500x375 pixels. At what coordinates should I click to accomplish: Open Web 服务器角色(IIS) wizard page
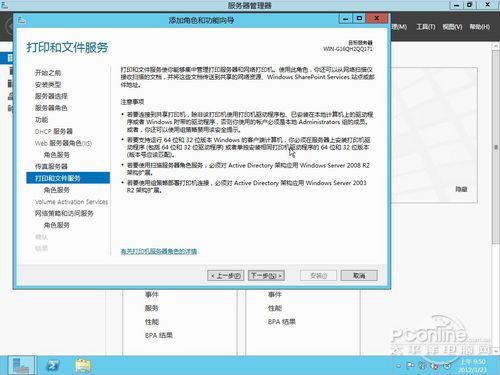pos(63,143)
